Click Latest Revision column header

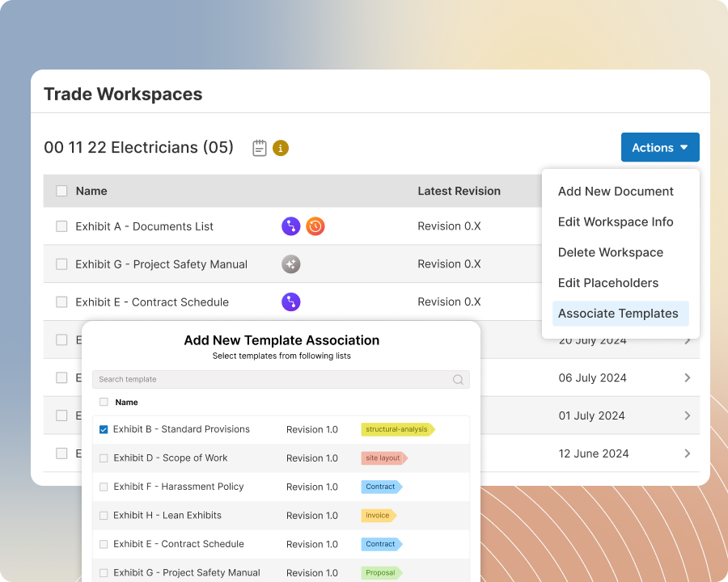click(459, 192)
